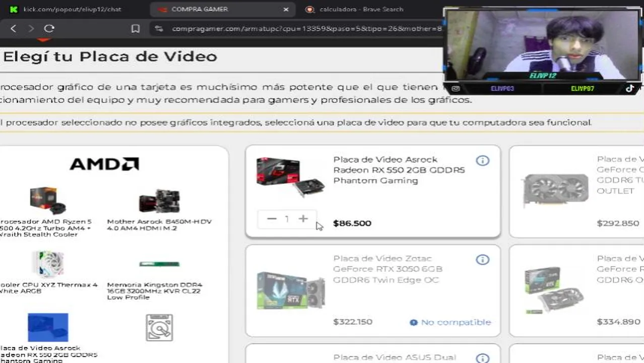The image size is (644, 363).
Task: Open Placa de Video Asrock Radeon RX 550 title
Action: pyautogui.click(x=399, y=170)
